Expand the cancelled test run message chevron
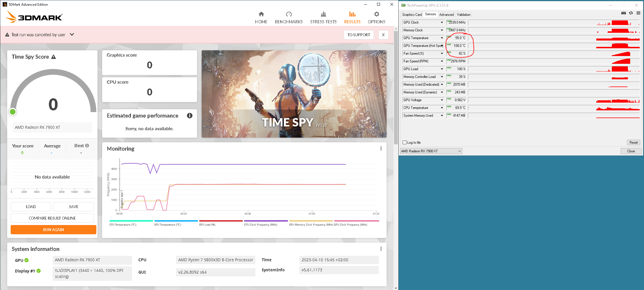644x290 pixels. [72, 34]
